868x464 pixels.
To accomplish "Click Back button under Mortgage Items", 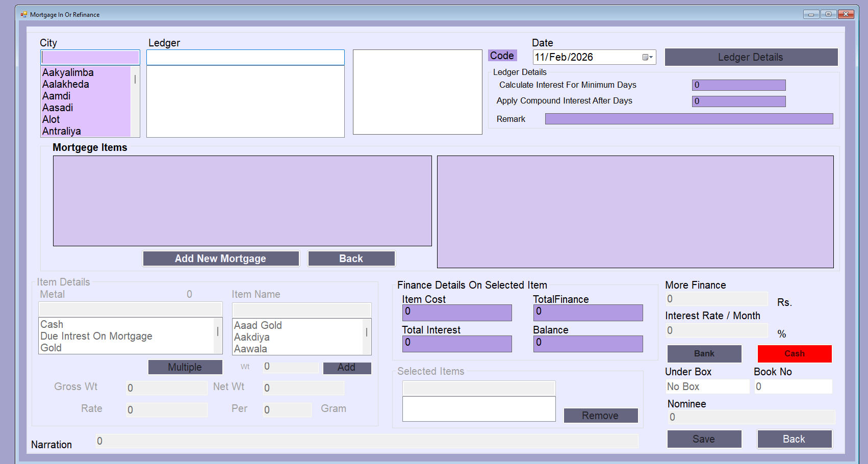I will pyautogui.click(x=351, y=259).
